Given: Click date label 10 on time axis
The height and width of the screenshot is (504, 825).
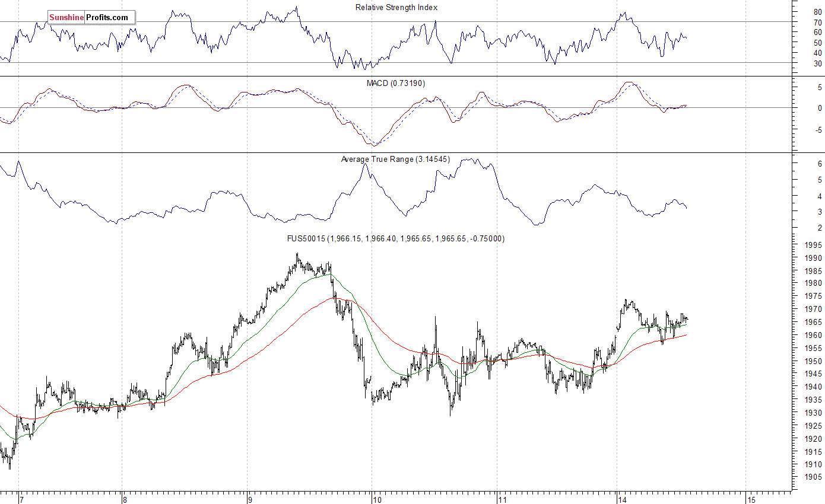Looking at the screenshot, I should tap(376, 499).
